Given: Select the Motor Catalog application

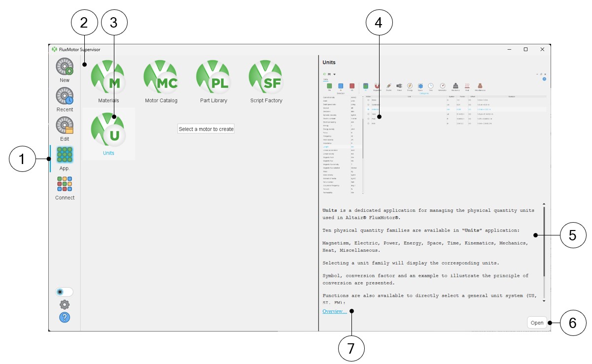Looking at the screenshot, I should coord(161,82).
